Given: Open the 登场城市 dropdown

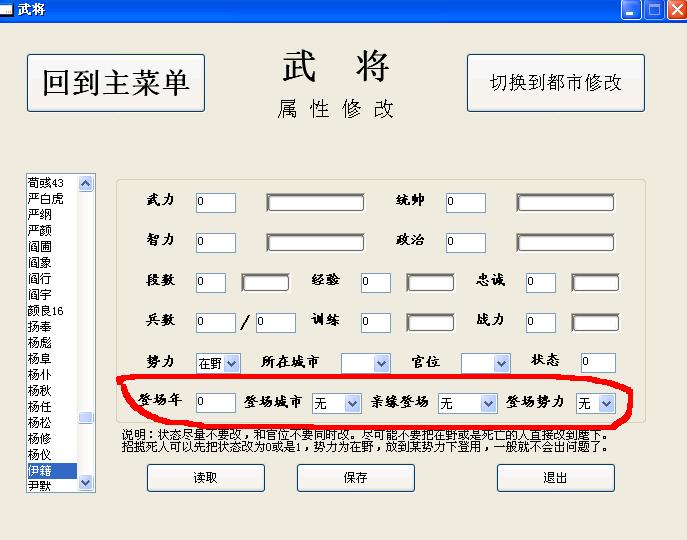Looking at the screenshot, I should [336, 403].
